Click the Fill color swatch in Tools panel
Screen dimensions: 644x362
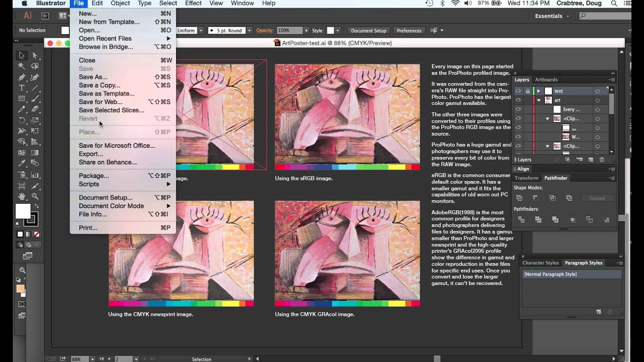(x=23, y=211)
